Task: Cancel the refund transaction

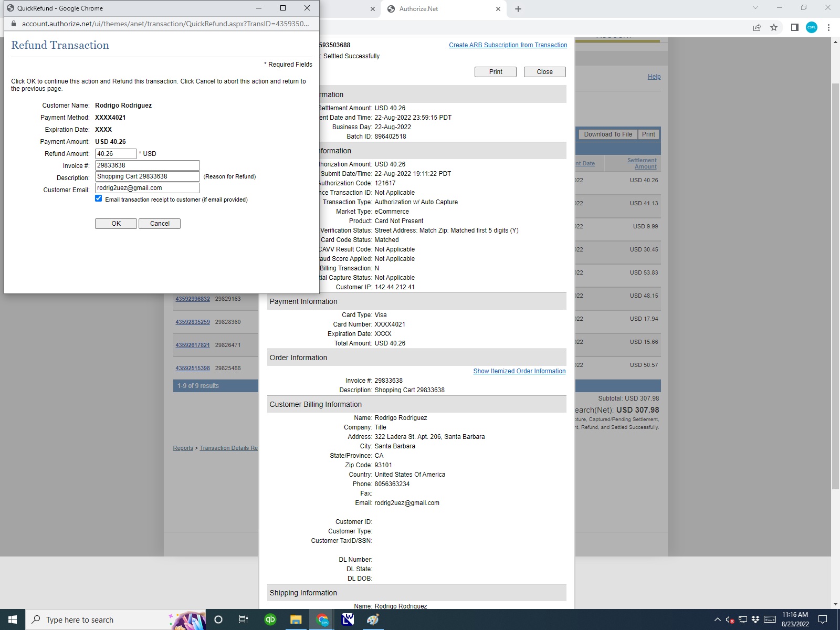Action: (x=160, y=224)
